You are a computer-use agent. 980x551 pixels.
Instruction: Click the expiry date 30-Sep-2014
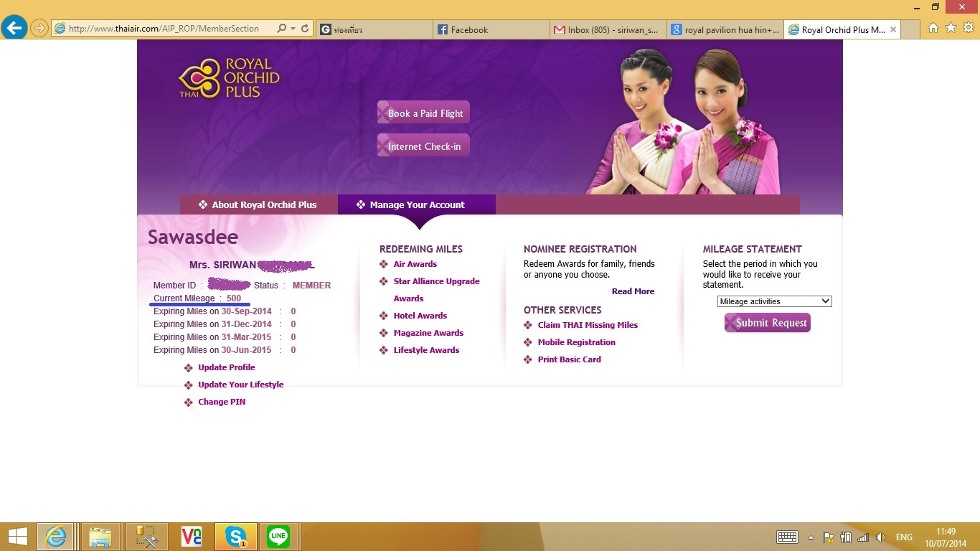coord(246,311)
